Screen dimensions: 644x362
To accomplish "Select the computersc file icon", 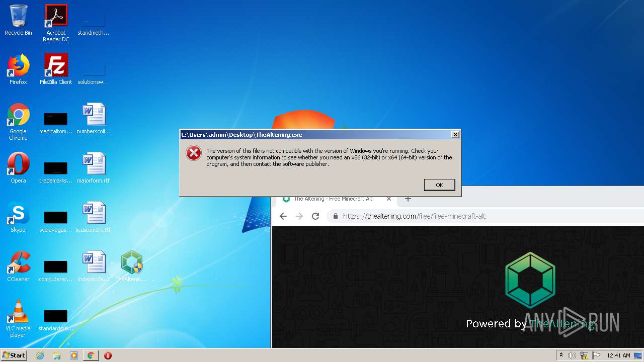I will tap(56, 271).
